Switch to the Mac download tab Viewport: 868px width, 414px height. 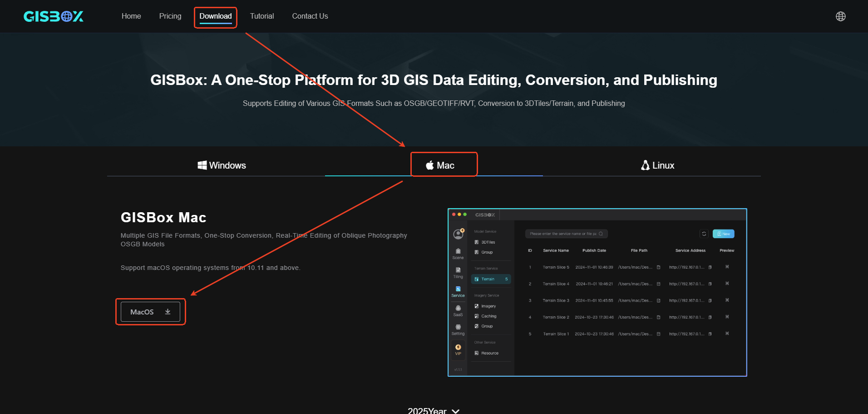click(x=440, y=165)
